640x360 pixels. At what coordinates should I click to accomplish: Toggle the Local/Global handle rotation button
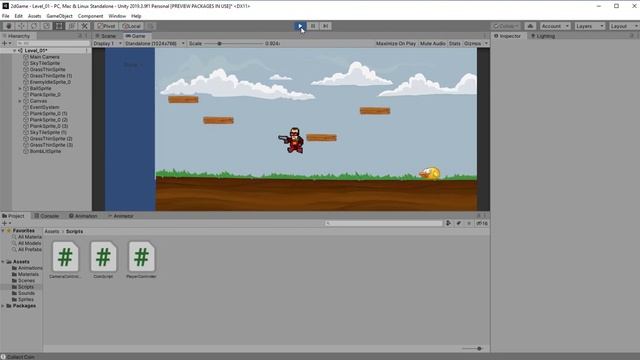[131, 26]
